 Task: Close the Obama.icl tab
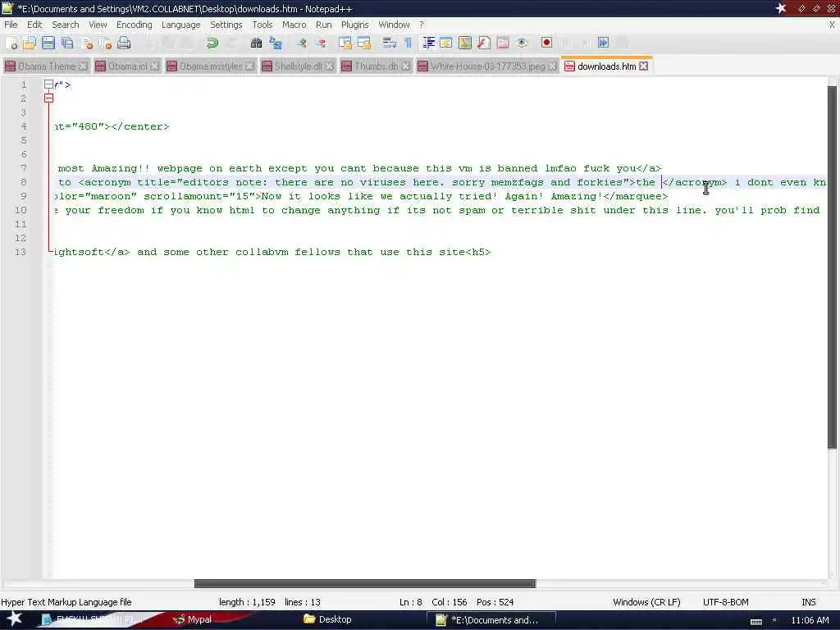pyautogui.click(x=154, y=66)
